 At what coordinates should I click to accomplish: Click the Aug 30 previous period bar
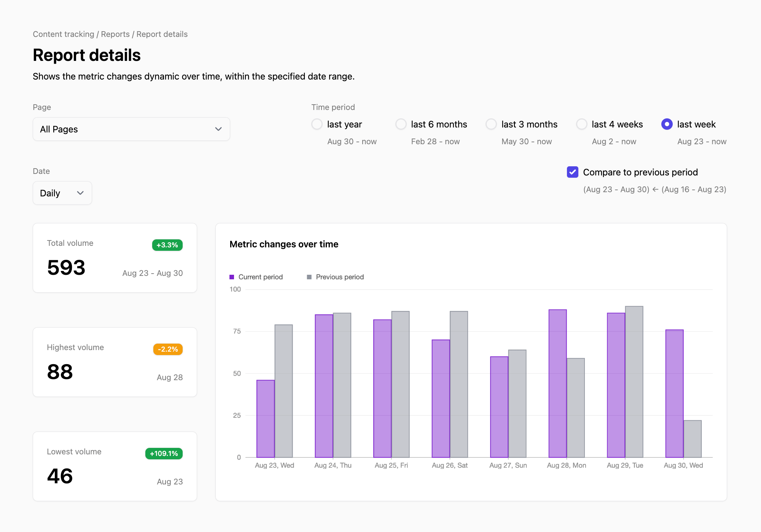coord(693,439)
